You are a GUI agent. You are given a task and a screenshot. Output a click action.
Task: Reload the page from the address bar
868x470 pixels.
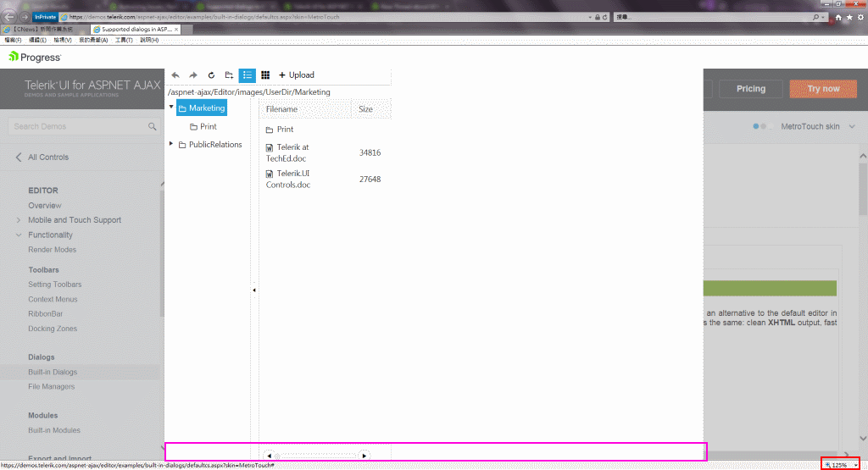coord(604,17)
